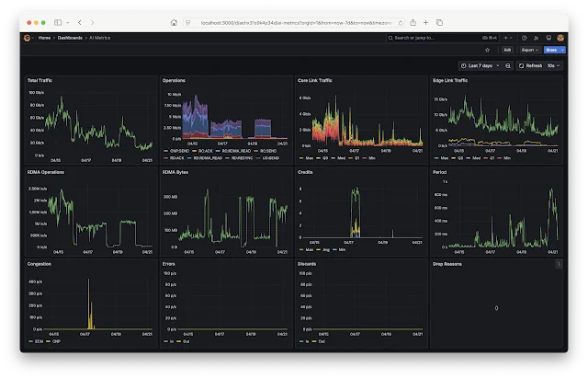The width and height of the screenshot is (588, 379).
Task: Click the browser home icon
Action: coord(174,22)
